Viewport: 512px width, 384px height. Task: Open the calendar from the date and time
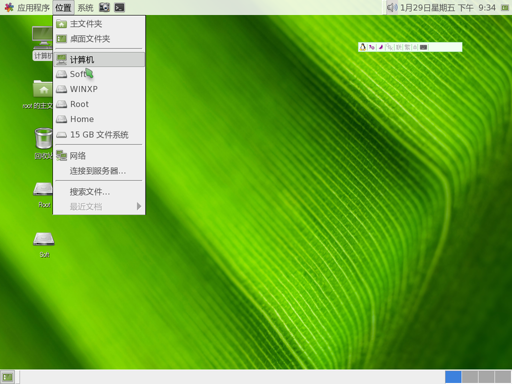(448, 7)
